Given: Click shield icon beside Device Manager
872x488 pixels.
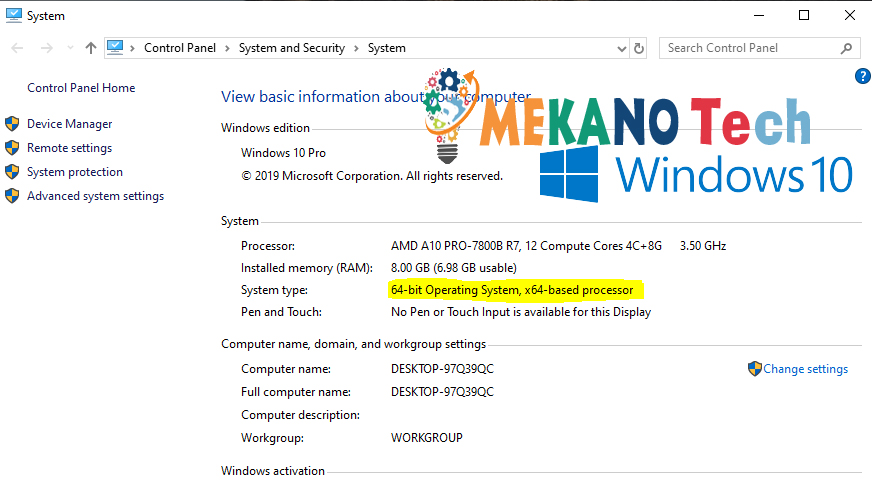Looking at the screenshot, I should [x=12, y=123].
